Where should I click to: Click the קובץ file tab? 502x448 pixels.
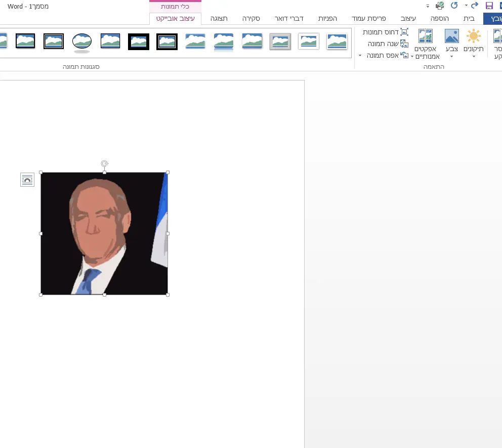pos(492,18)
